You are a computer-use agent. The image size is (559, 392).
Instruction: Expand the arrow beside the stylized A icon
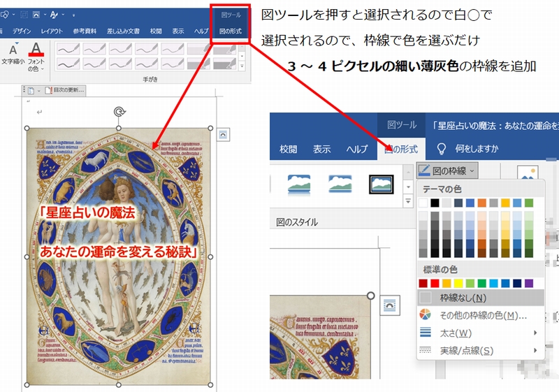point(63,15)
